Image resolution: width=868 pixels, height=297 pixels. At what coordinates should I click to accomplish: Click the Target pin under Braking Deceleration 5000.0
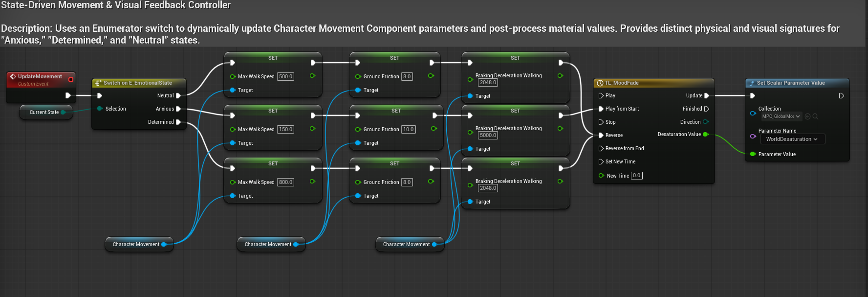pyautogui.click(x=470, y=149)
